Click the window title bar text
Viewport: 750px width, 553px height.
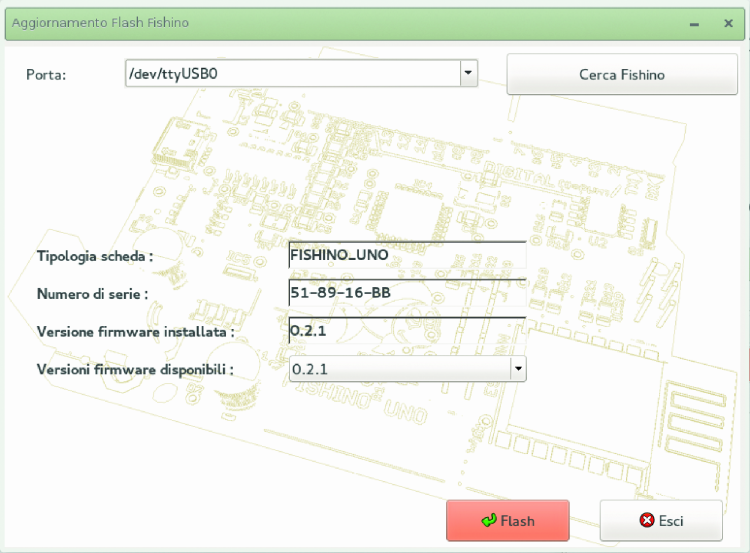(x=100, y=22)
